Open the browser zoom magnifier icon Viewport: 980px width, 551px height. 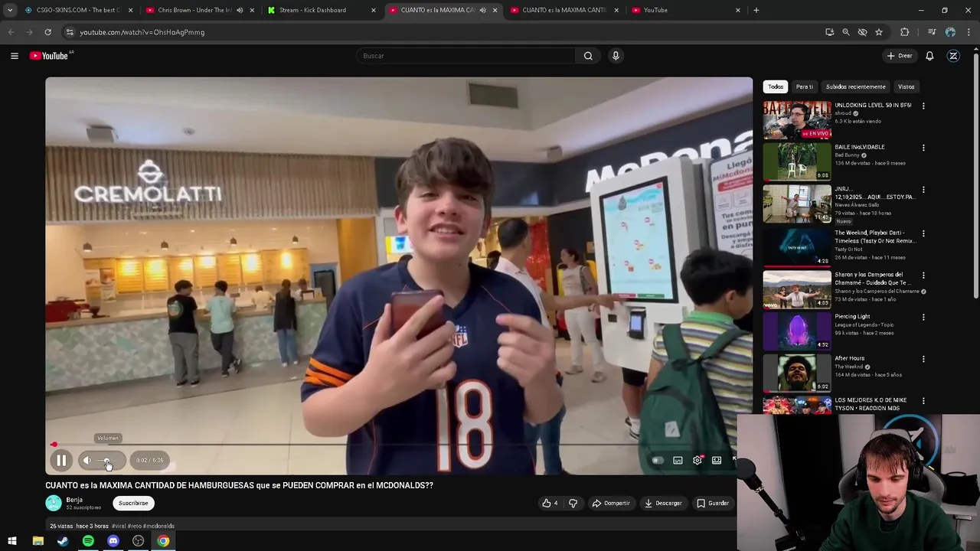click(x=846, y=32)
